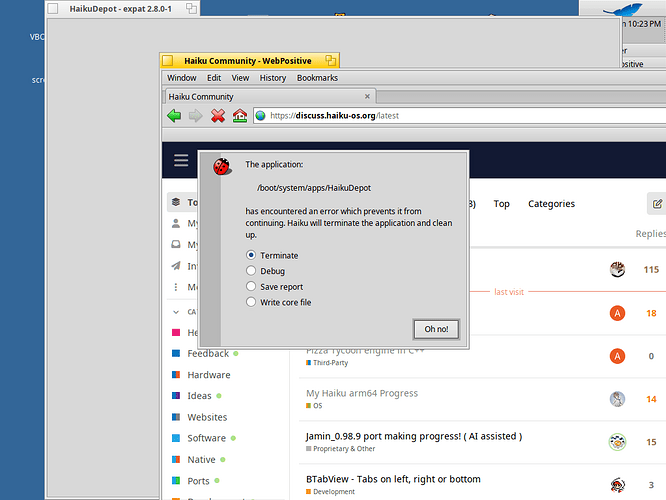Stop loading with the red X
666x500 pixels.
[x=218, y=116]
